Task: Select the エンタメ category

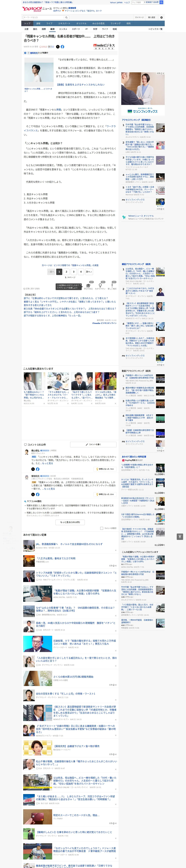Action: (x=63, y=29)
